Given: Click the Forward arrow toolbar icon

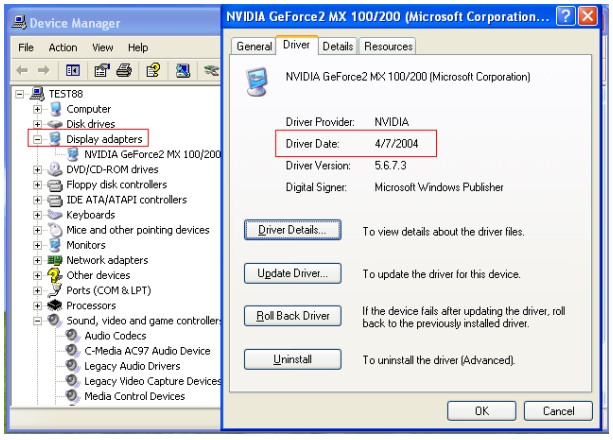Looking at the screenshot, I should (43, 70).
